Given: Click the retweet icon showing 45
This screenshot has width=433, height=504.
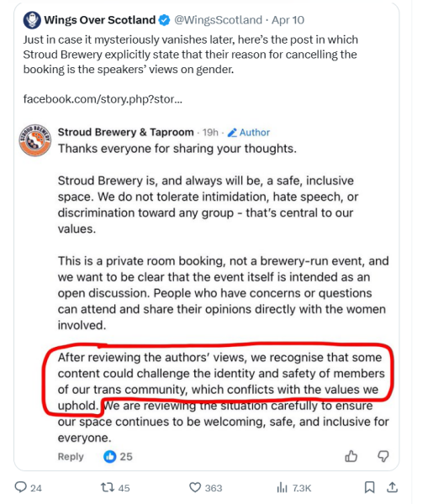Looking at the screenshot, I should pyautogui.click(x=108, y=487).
